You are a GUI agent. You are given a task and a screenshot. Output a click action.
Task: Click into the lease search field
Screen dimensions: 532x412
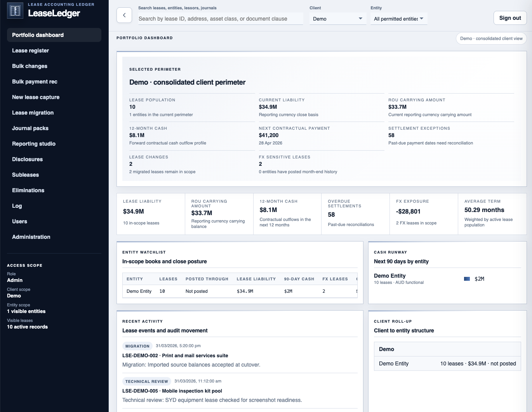(x=221, y=18)
